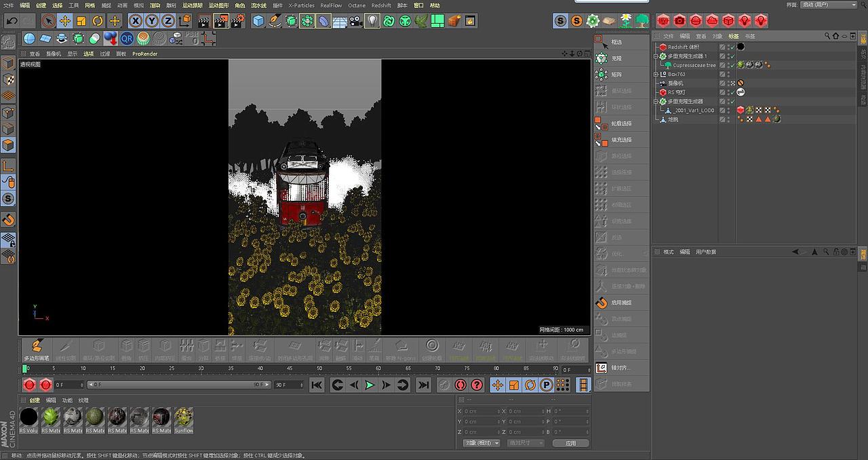Toggle the Redshift 体积 enable checkmark
The width and height of the screenshot is (868, 460).
tap(732, 47)
